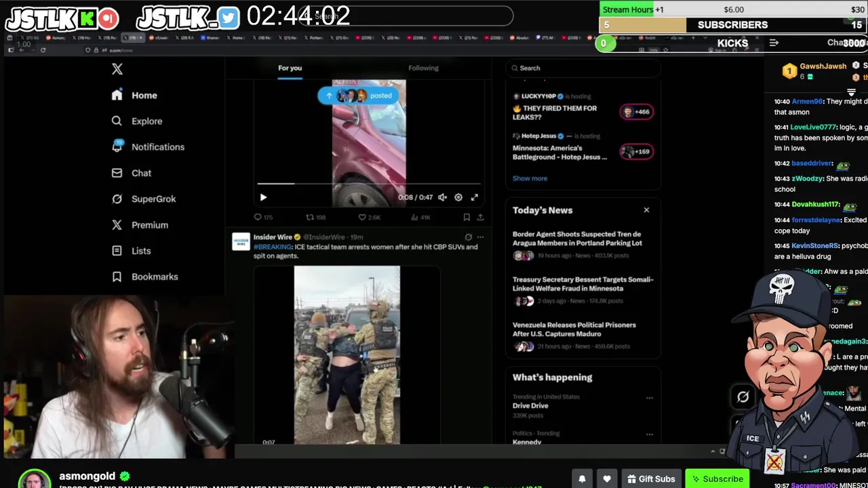Open Premium in X sidebar
Viewport: 868px width, 488px height.
[140, 225]
